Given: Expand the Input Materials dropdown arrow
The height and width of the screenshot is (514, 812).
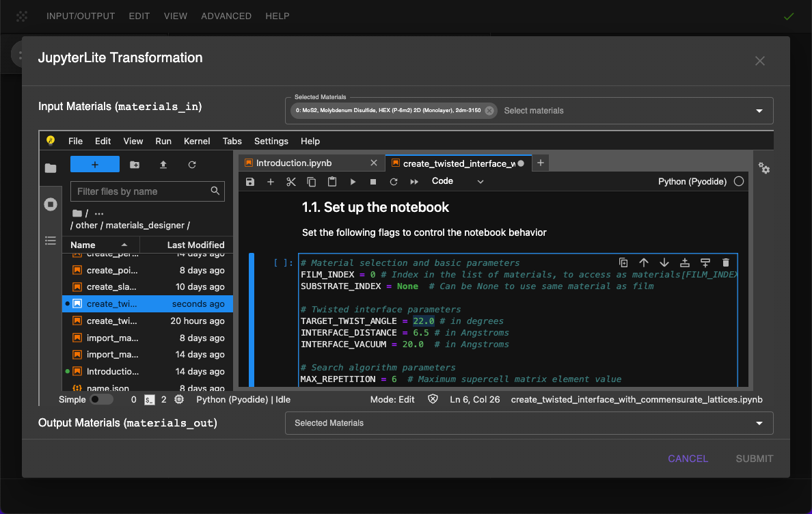Looking at the screenshot, I should (x=759, y=111).
